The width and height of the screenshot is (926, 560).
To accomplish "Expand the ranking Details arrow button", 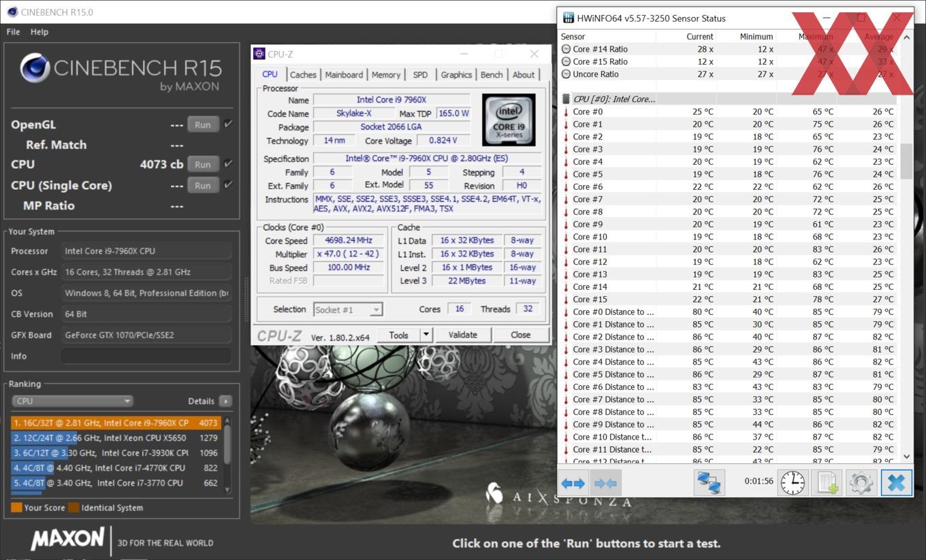I will pos(225,401).
